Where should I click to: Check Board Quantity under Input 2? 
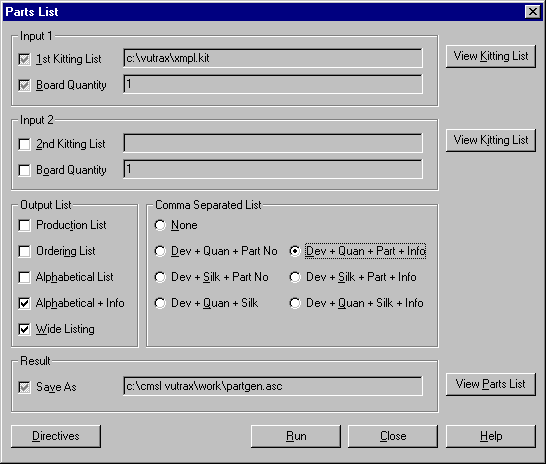coord(24,170)
